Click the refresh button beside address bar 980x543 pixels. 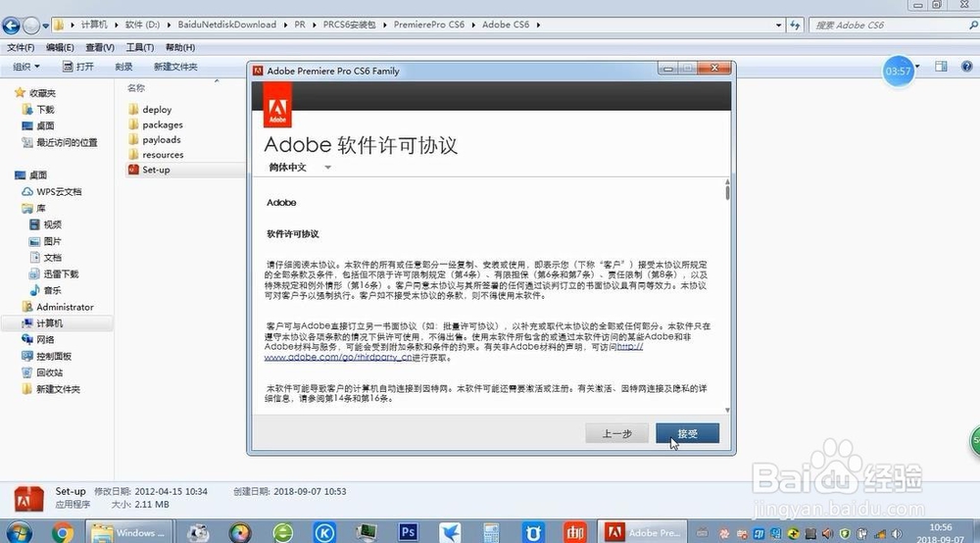(795, 25)
